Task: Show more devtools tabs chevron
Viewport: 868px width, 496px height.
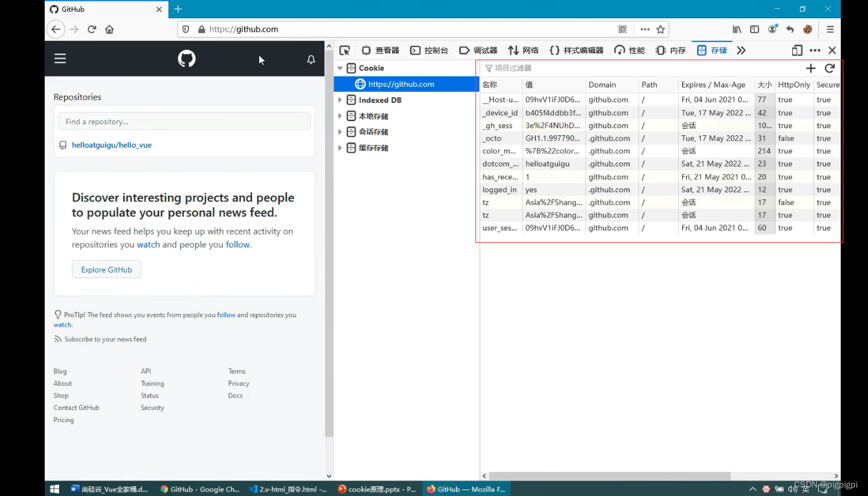Action: tap(741, 50)
